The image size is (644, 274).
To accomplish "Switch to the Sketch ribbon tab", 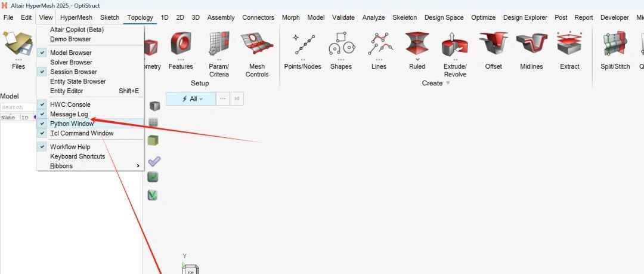I will (110, 18).
